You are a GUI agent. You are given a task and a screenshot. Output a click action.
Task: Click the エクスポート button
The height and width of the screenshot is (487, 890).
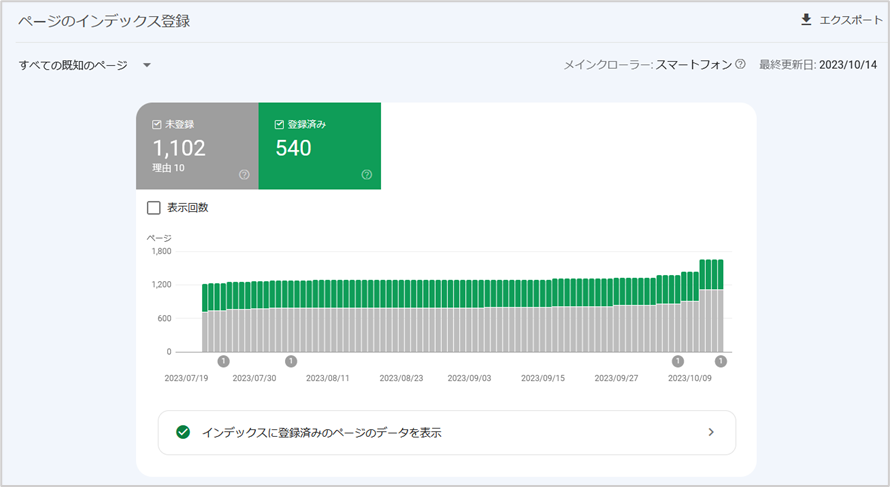(x=842, y=20)
